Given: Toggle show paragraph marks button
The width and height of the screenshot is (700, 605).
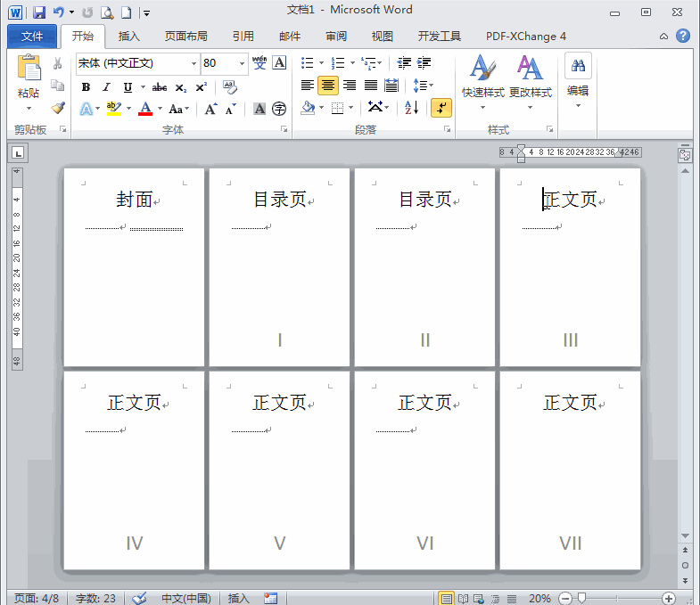Looking at the screenshot, I should coord(441,108).
